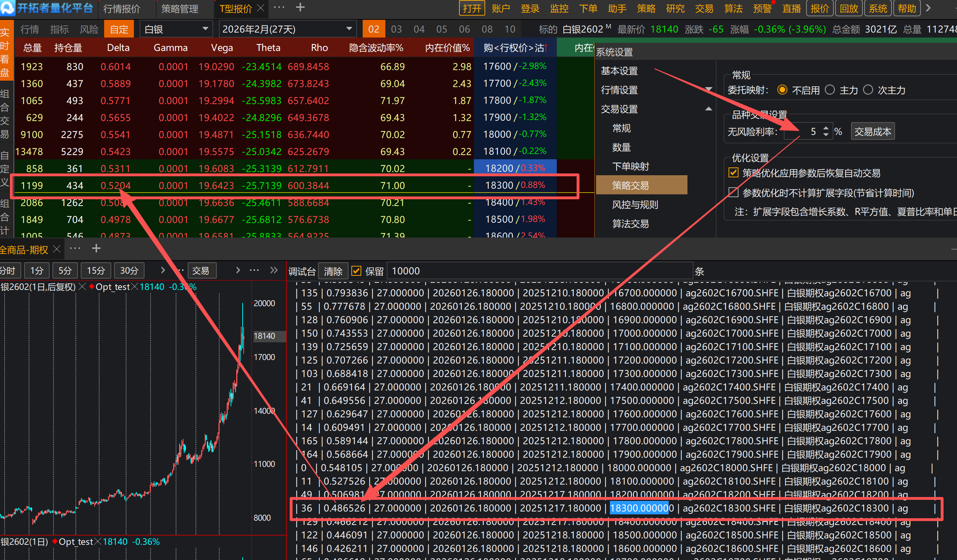Click the right arrow at the top menu end
Image resolution: width=957 pixels, height=560 pixels.
pos(928,8)
